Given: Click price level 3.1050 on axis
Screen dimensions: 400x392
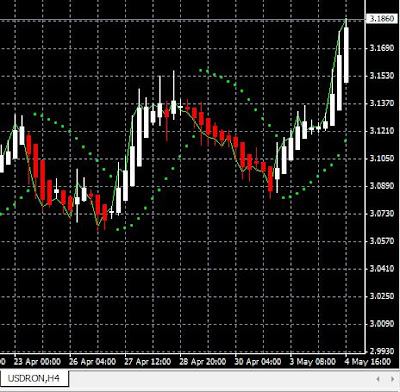Looking at the screenshot, I should pos(382,158).
